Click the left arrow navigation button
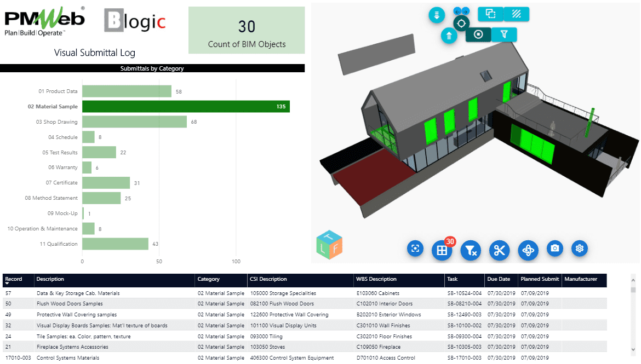Viewport: 641px width, 364px height. pyautogui.click(x=457, y=11)
